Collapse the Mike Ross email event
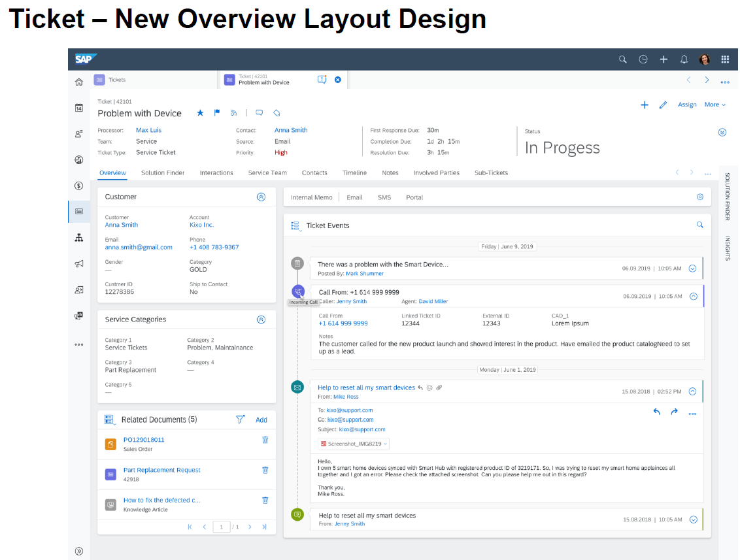This screenshot has width=740, height=560. (x=692, y=391)
